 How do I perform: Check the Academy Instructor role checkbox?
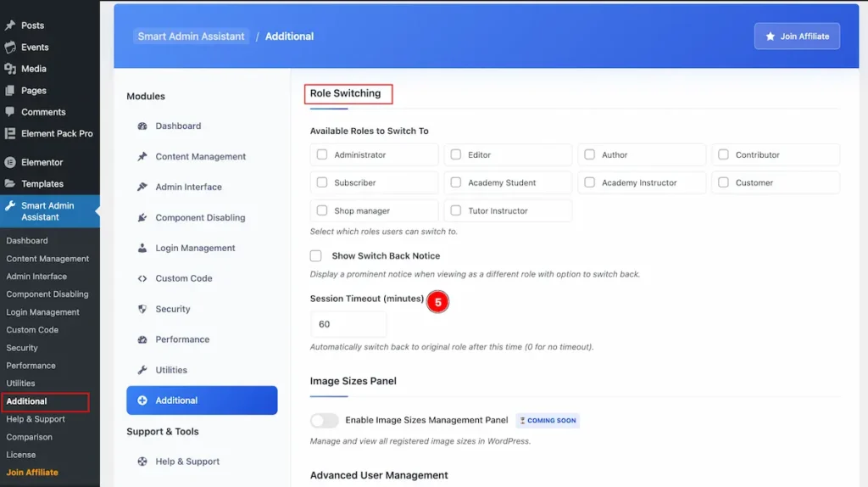click(x=590, y=182)
